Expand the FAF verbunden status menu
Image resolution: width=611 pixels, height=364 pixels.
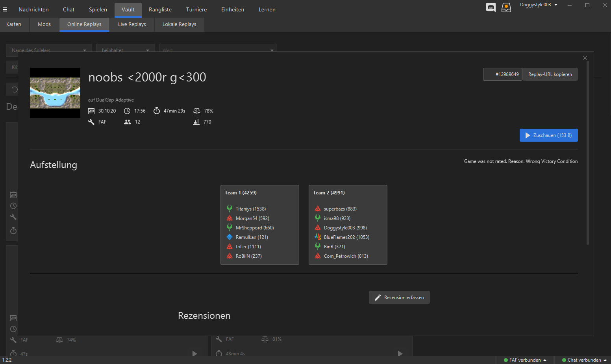[525, 360]
